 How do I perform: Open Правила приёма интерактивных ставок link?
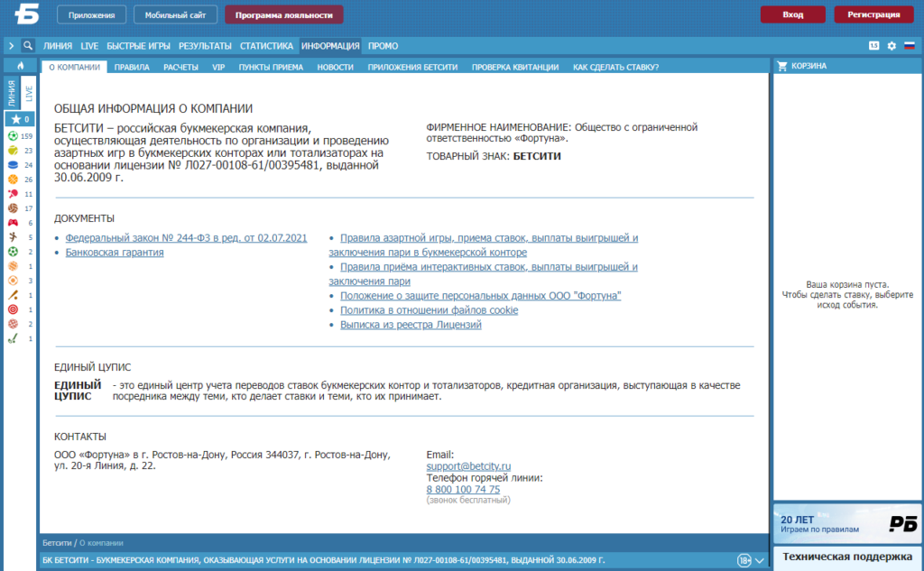(484, 274)
